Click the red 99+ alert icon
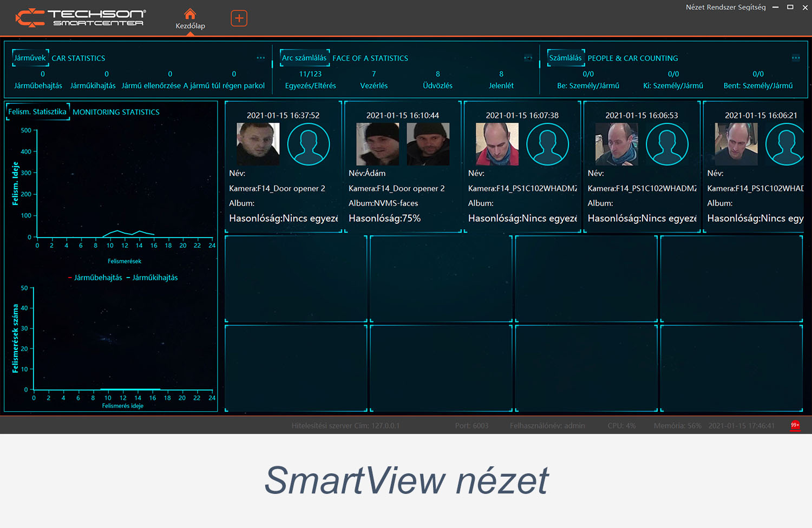 pos(795,425)
